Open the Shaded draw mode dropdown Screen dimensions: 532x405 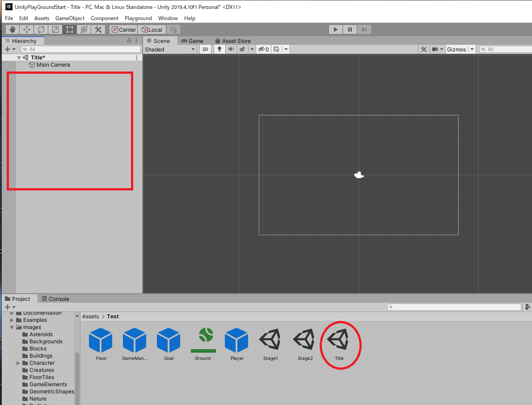(169, 50)
